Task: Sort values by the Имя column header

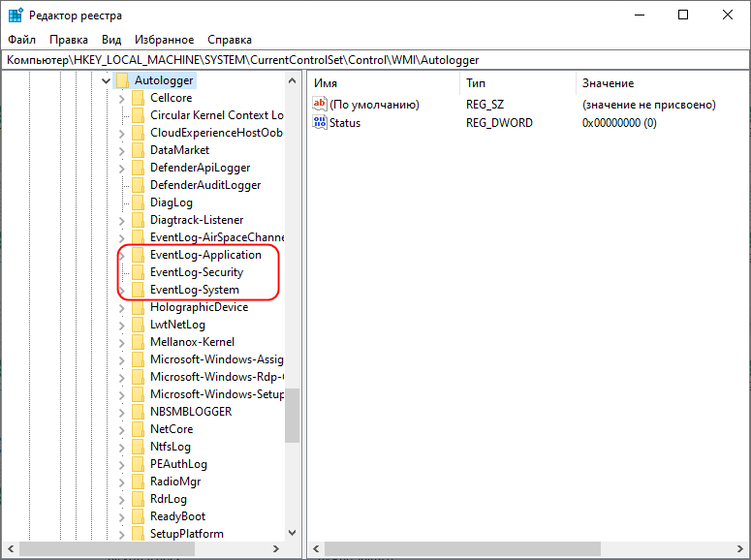Action: [384, 83]
